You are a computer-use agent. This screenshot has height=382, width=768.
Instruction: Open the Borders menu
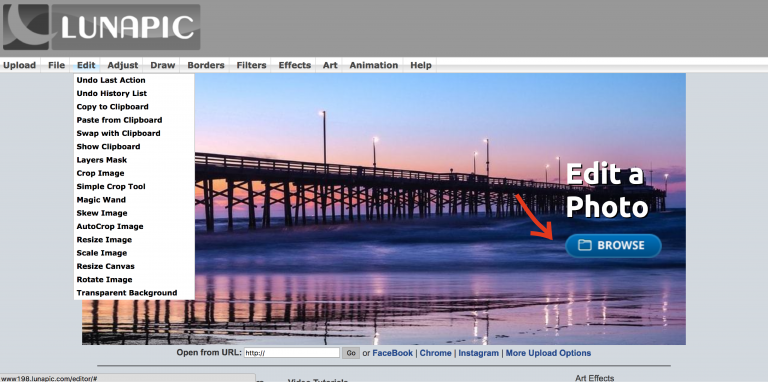pyautogui.click(x=206, y=65)
